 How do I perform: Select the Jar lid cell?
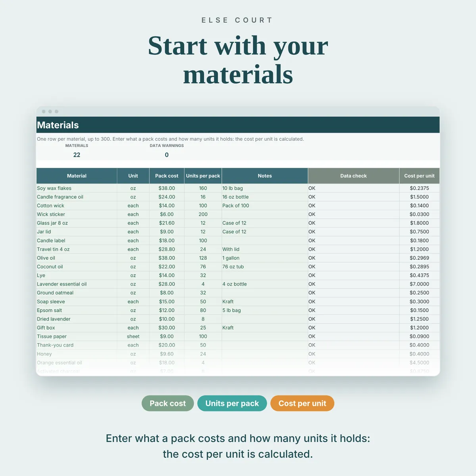click(77, 232)
